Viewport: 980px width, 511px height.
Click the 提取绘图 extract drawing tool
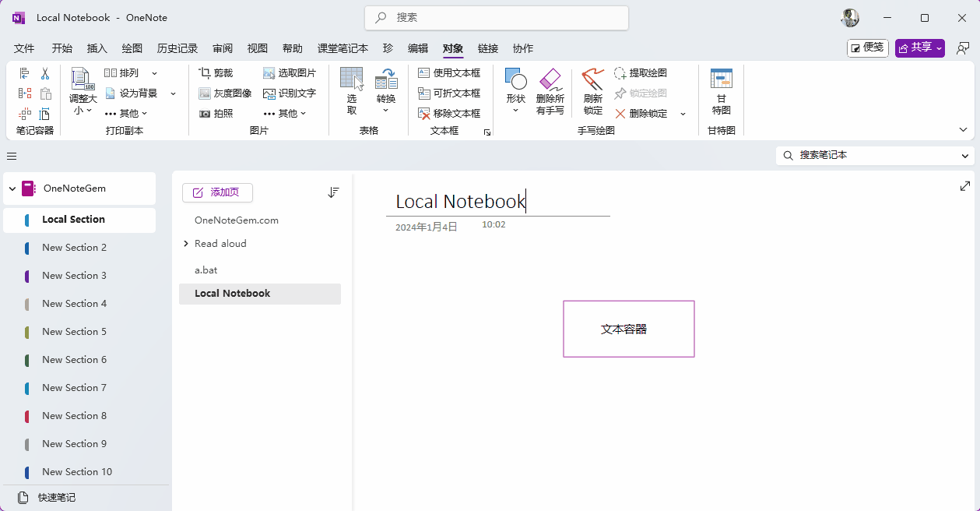click(641, 73)
